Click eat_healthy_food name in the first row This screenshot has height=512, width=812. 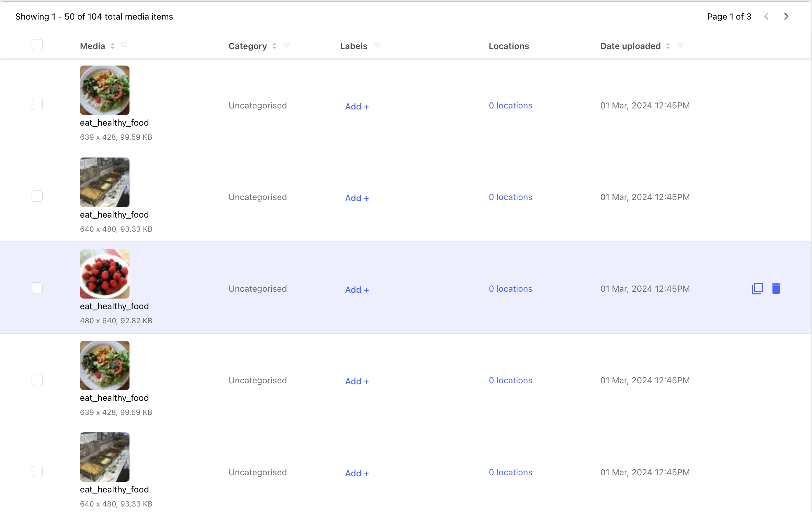(114, 123)
